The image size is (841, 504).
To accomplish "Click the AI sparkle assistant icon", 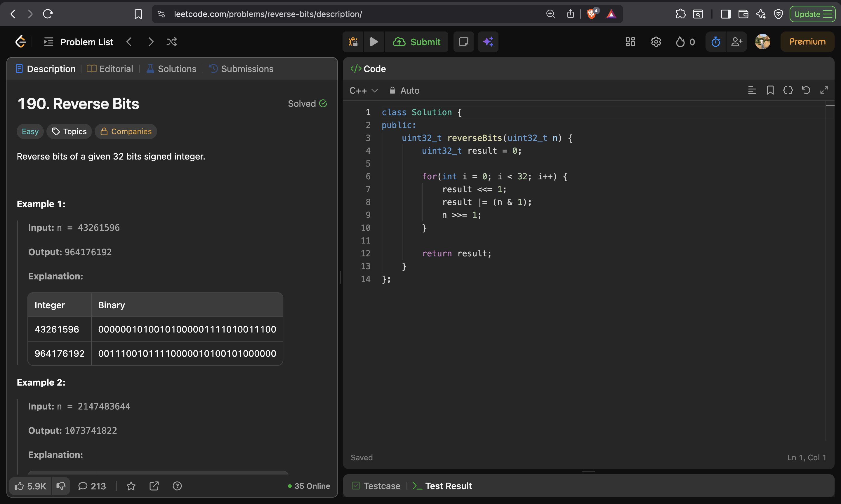I will tap(488, 42).
